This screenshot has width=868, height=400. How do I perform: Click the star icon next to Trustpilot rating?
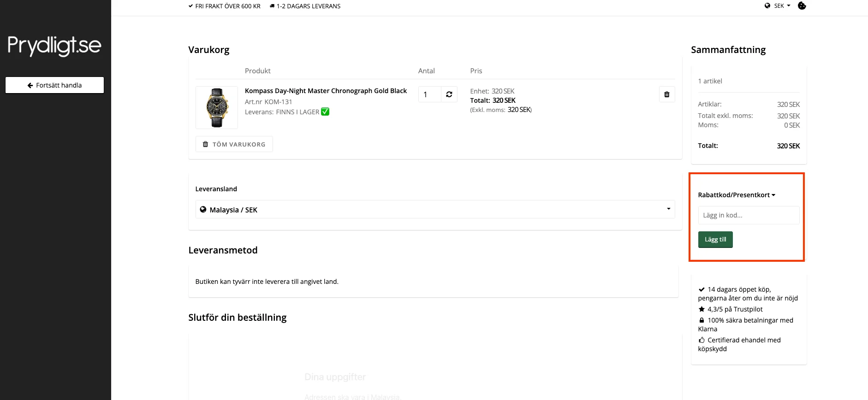(x=702, y=309)
